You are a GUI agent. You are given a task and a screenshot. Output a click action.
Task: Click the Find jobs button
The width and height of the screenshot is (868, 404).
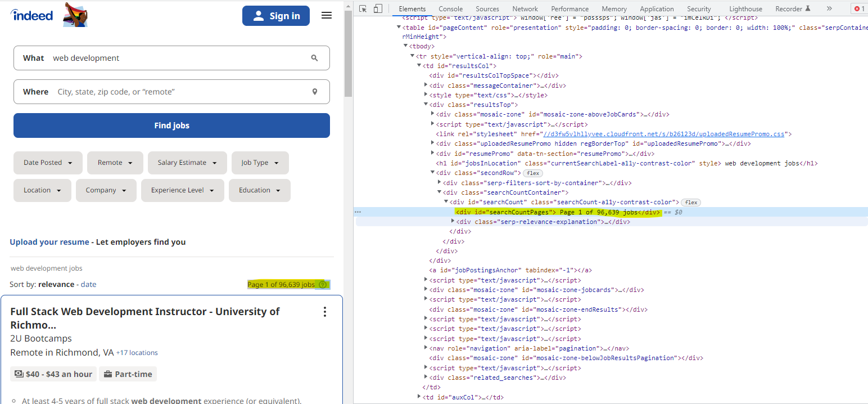pos(171,125)
